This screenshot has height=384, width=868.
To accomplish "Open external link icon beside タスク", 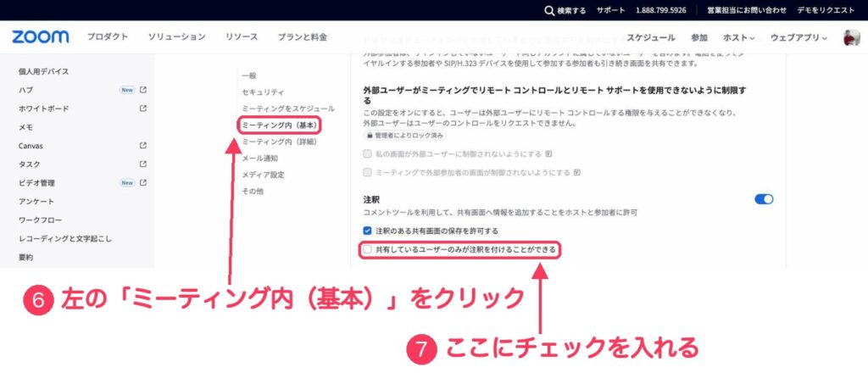I will pyautogui.click(x=143, y=164).
